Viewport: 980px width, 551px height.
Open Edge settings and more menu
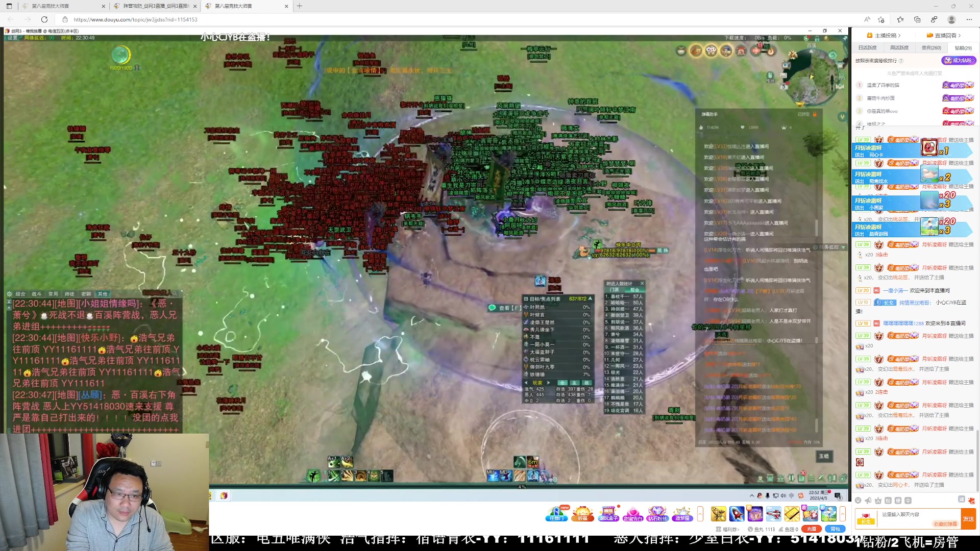click(969, 19)
